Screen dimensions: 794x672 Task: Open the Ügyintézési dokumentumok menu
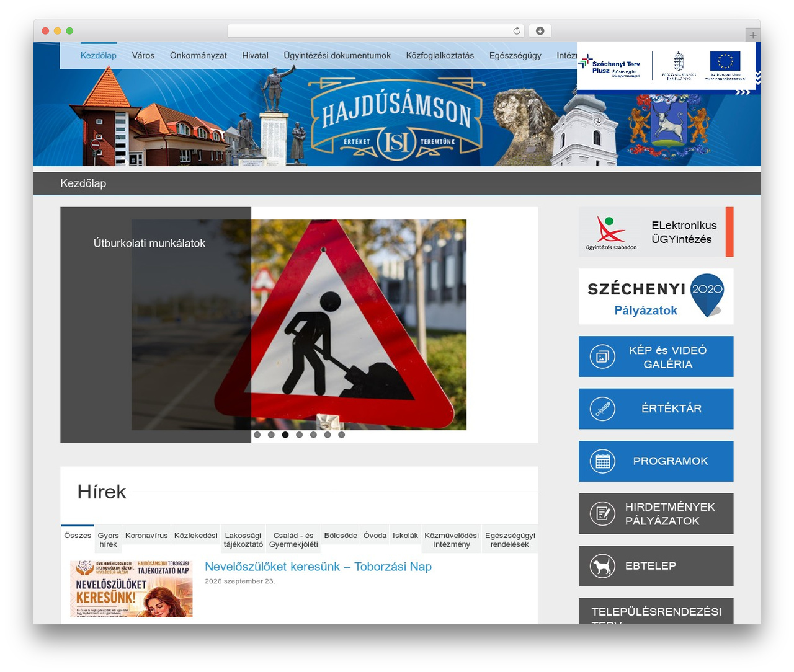[x=337, y=56]
